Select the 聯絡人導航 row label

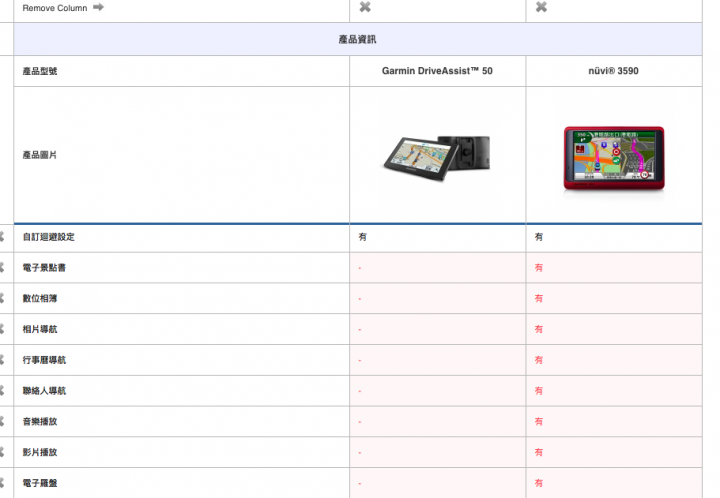point(44,391)
